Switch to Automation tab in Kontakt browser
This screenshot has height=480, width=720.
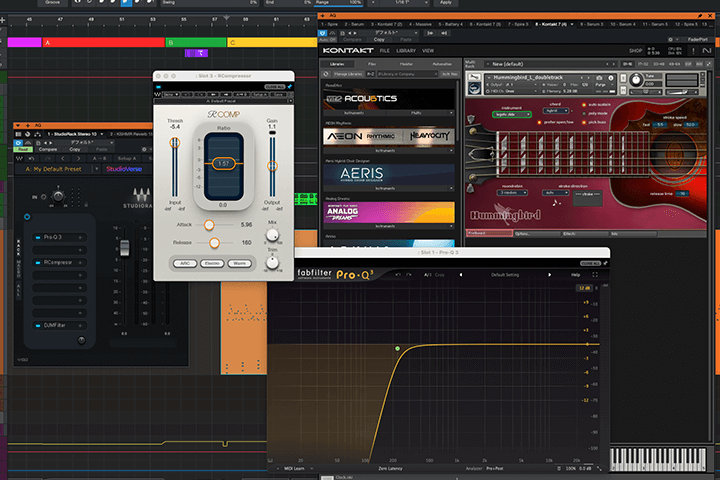pos(442,64)
